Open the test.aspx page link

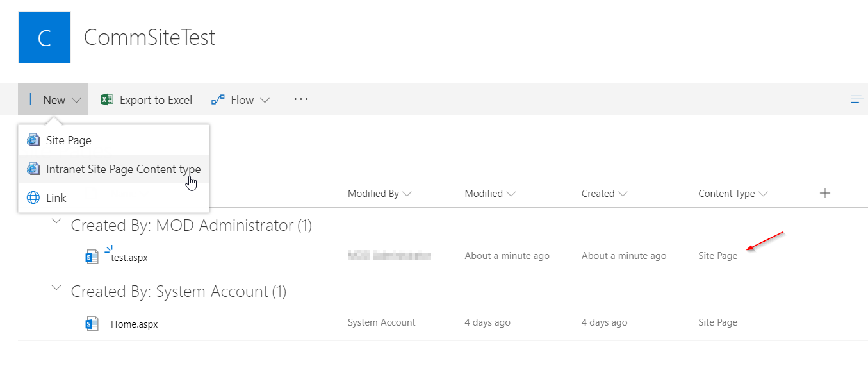129,257
